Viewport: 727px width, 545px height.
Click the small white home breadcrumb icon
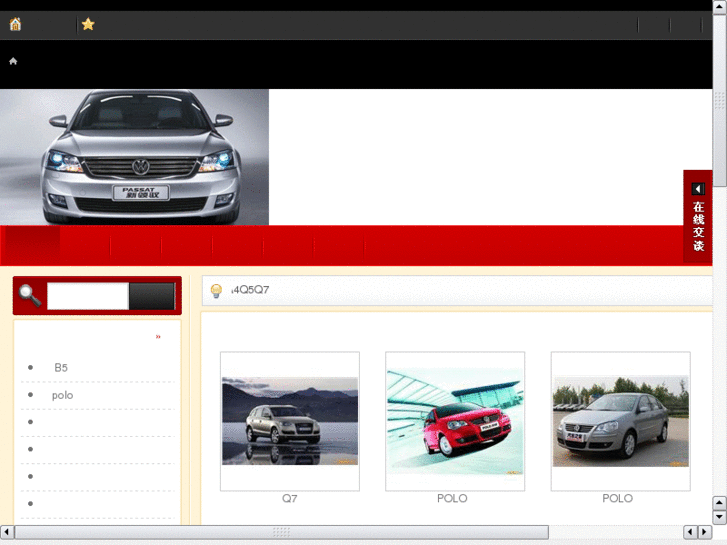[x=13, y=61]
